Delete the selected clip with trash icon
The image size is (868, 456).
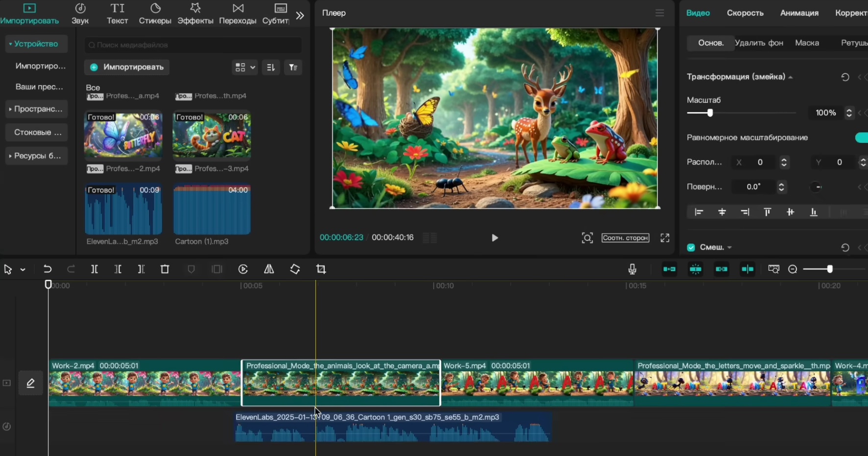[x=165, y=269]
